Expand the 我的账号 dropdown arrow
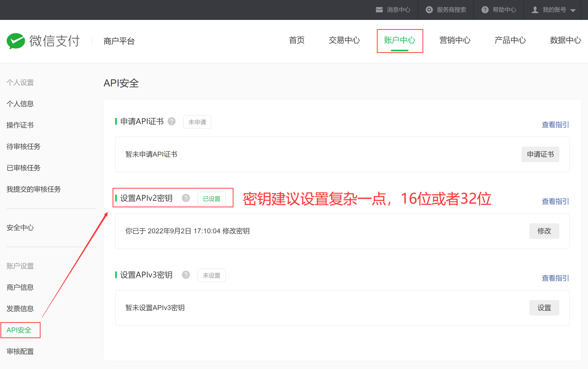This screenshot has width=588, height=369. pyautogui.click(x=573, y=10)
